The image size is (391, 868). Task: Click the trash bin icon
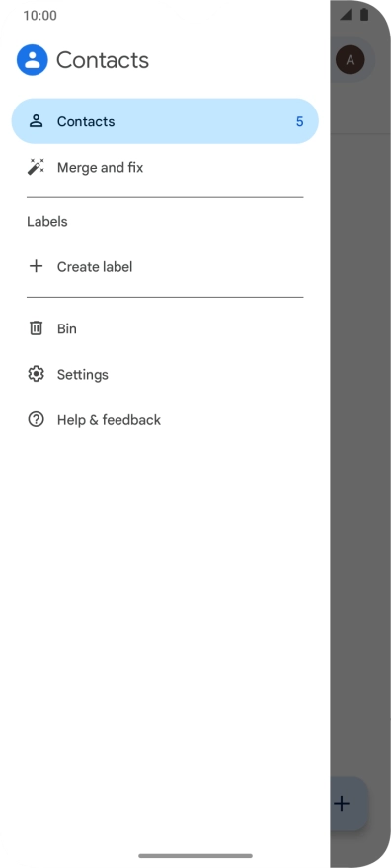(x=36, y=328)
